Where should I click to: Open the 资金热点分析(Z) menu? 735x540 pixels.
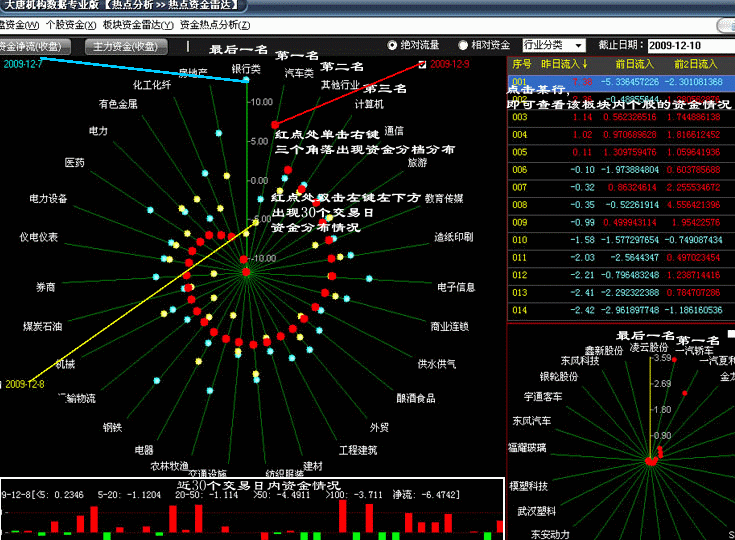(215, 24)
